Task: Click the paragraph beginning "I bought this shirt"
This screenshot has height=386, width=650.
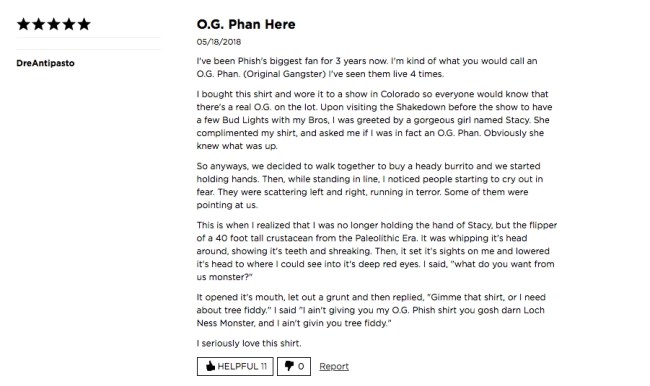Action: (x=374, y=120)
